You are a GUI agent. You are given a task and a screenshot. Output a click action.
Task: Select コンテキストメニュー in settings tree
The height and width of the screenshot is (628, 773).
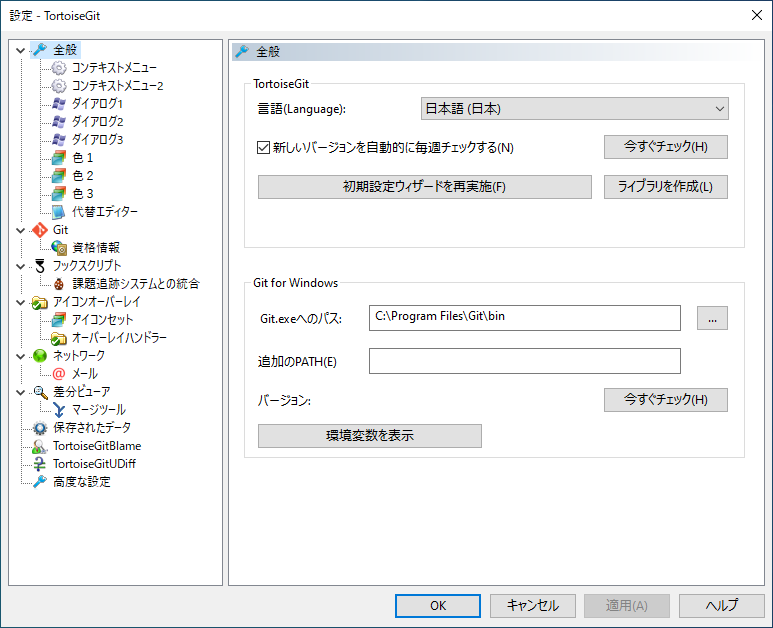click(x=114, y=68)
